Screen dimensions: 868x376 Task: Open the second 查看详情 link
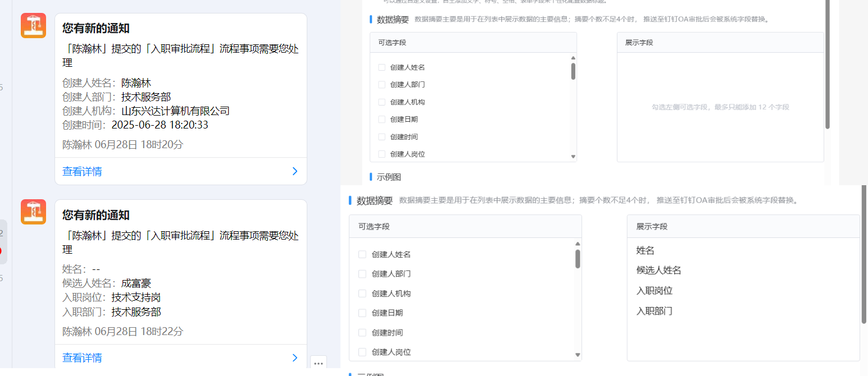coord(81,357)
